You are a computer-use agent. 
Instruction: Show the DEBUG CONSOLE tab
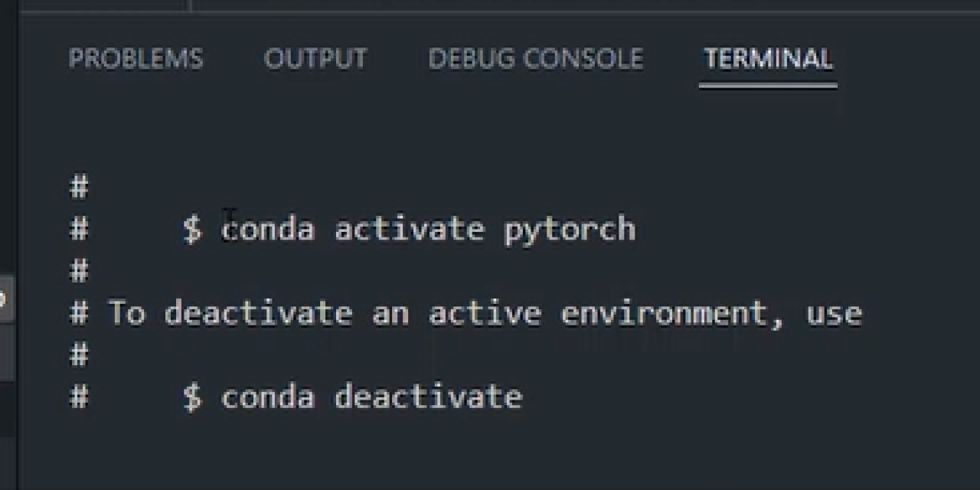(x=535, y=59)
